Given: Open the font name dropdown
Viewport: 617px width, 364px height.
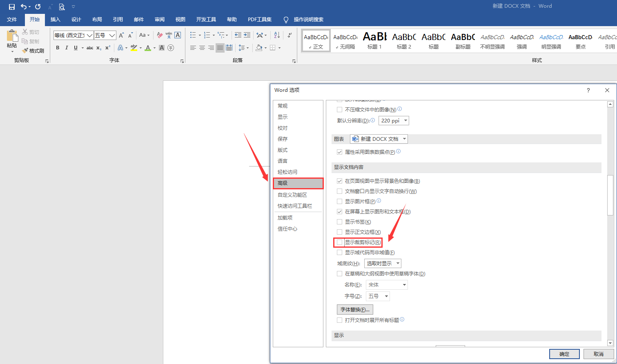Looking at the screenshot, I should 89,36.
